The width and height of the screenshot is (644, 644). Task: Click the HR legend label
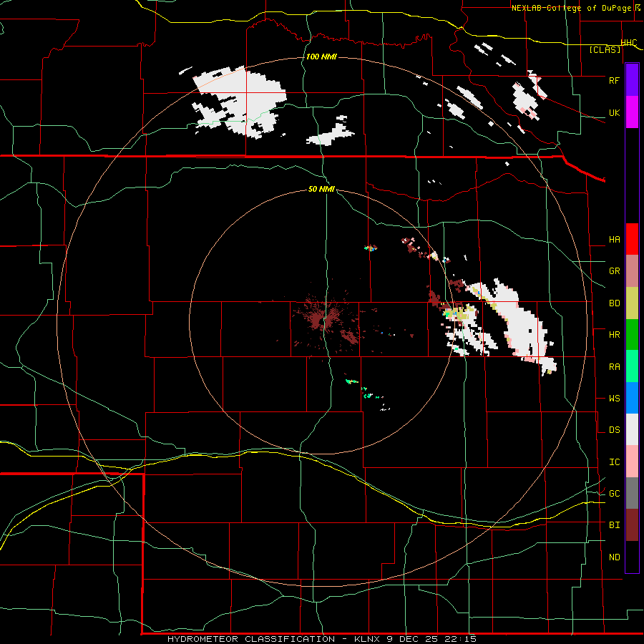(x=614, y=335)
